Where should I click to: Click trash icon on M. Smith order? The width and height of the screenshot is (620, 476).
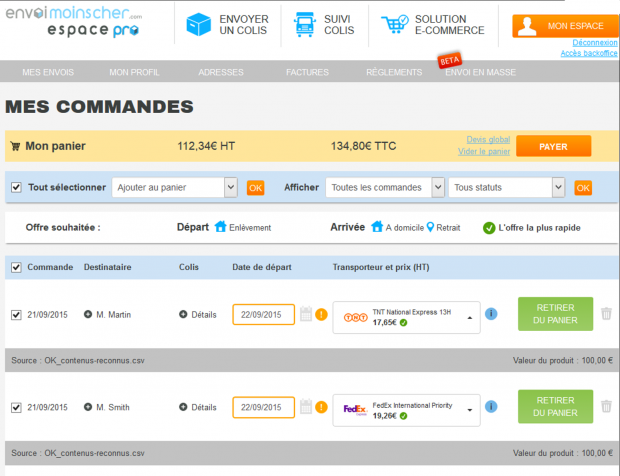click(606, 406)
